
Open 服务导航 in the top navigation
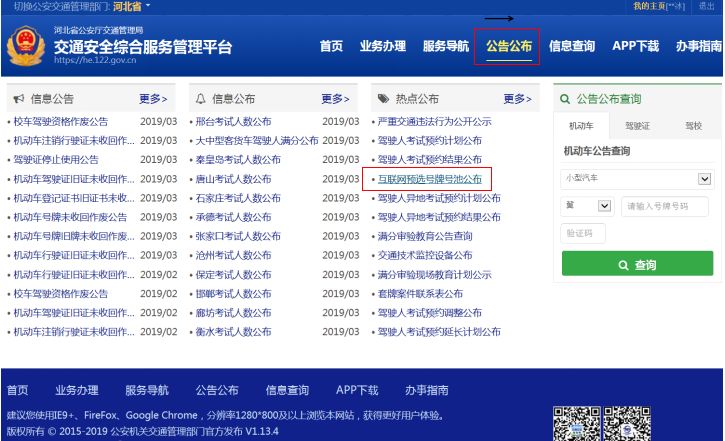[x=445, y=46]
